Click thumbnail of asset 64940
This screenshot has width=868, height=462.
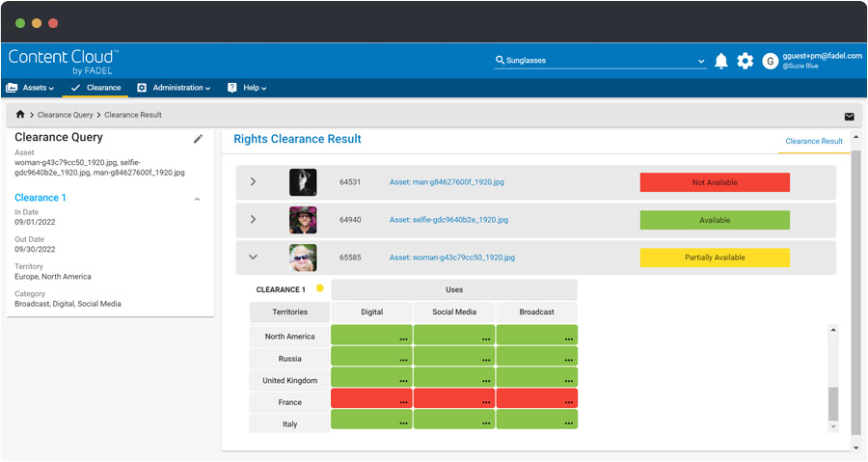pos(303,220)
